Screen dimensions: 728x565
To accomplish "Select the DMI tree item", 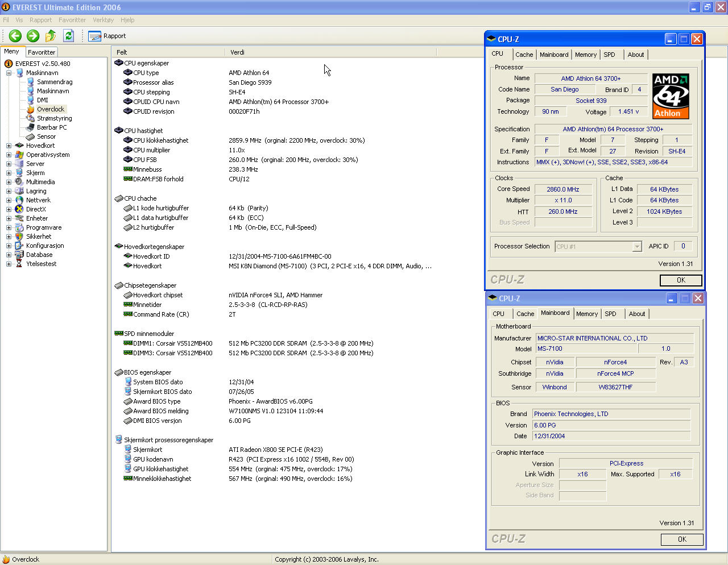I will click(x=43, y=100).
